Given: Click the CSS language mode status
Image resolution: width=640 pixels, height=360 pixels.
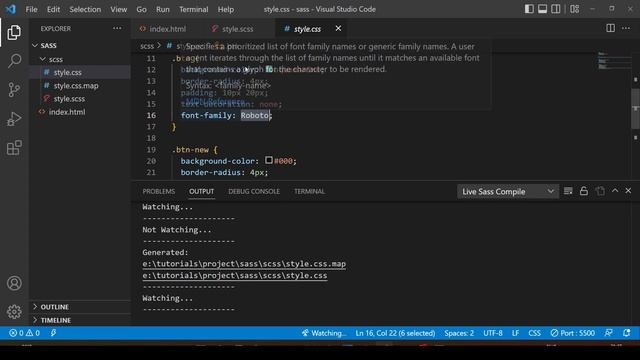Looking at the screenshot, I should (x=534, y=333).
